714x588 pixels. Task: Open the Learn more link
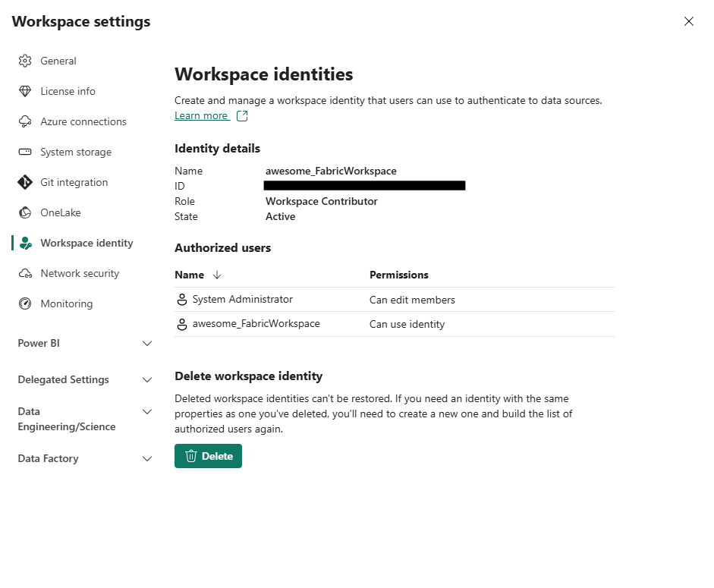pyautogui.click(x=201, y=115)
